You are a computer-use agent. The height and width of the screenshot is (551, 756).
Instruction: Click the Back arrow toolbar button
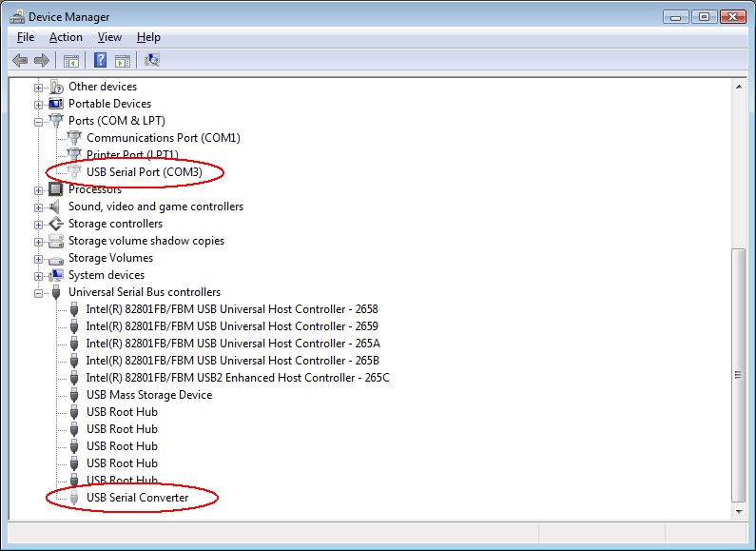point(20,60)
